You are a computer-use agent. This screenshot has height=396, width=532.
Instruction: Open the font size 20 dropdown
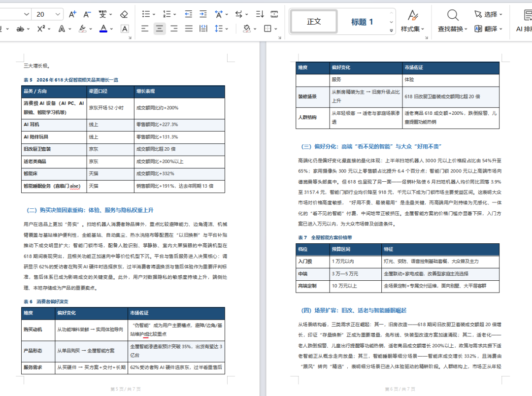tap(58, 14)
